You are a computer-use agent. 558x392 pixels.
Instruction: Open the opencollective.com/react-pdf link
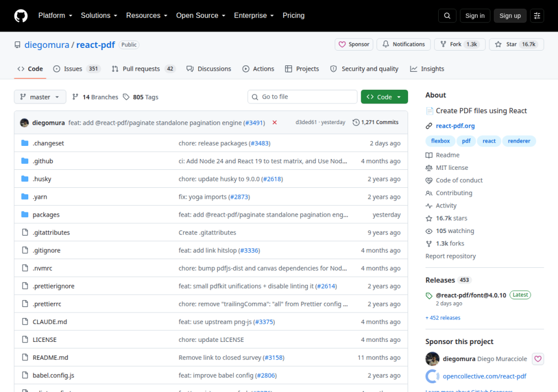(484, 376)
